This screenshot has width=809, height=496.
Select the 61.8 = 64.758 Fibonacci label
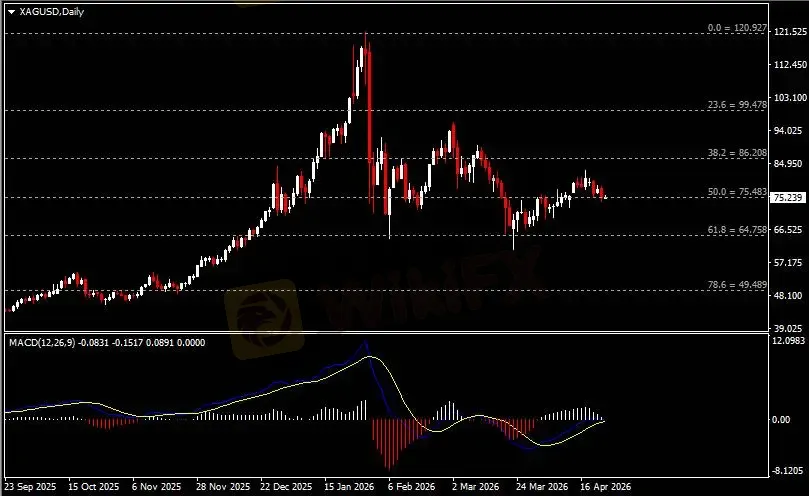737,230
